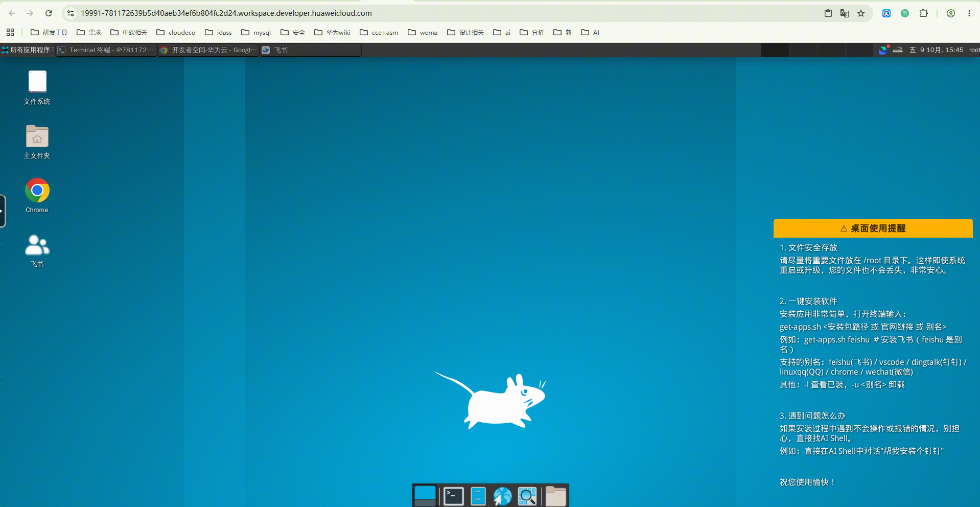Open the 设计相关 bookmark folder
The width and height of the screenshot is (980, 507).
465,32
